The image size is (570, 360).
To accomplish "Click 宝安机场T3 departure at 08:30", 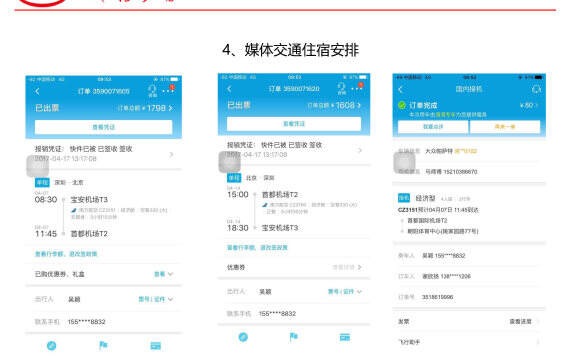I will (89, 200).
